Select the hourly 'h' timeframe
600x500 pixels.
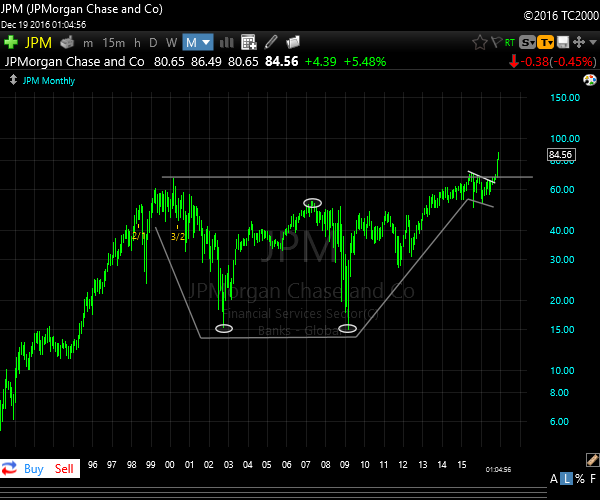[137, 42]
